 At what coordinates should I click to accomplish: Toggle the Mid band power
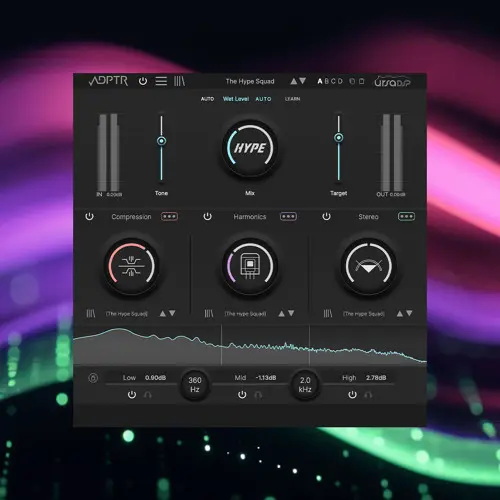coord(242,395)
